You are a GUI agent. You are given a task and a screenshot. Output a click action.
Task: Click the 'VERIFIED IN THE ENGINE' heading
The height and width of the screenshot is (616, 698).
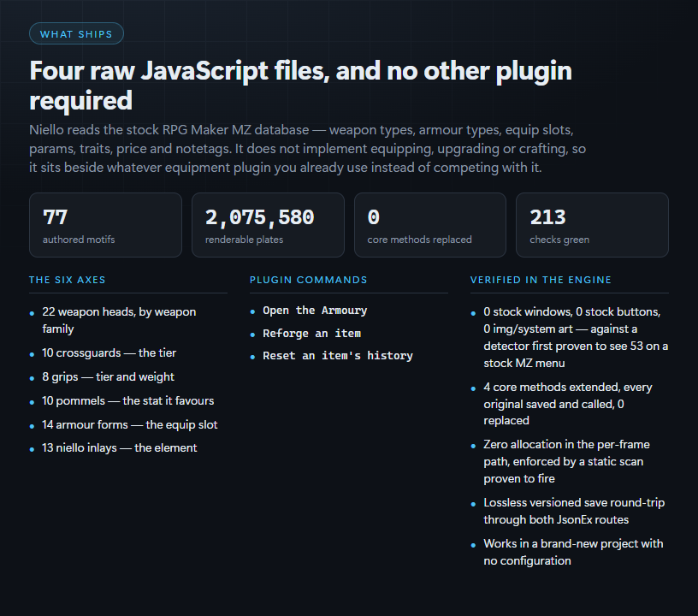(541, 280)
